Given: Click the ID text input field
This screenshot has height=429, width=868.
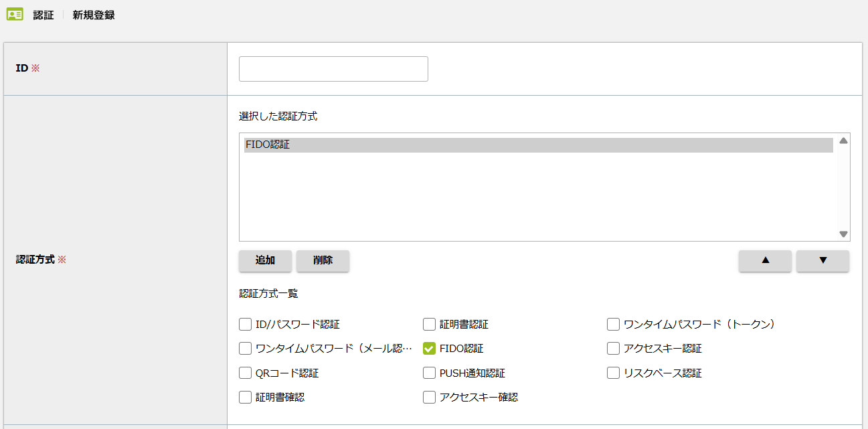Looking at the screenshot, I should tap(333, 69).
